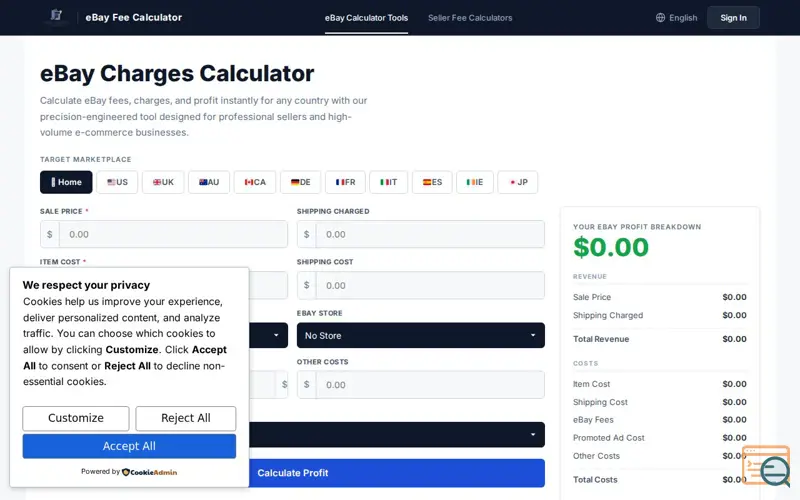
Task: Click Customize cookie settings
Action: (x=76, y=418)
